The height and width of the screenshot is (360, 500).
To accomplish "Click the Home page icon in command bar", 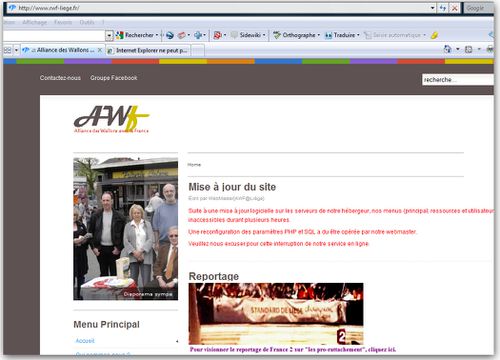I will [448, 49].
